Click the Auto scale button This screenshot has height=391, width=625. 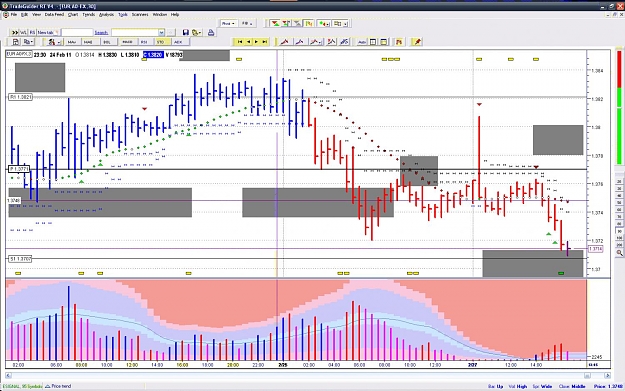(x=362, y=41)
